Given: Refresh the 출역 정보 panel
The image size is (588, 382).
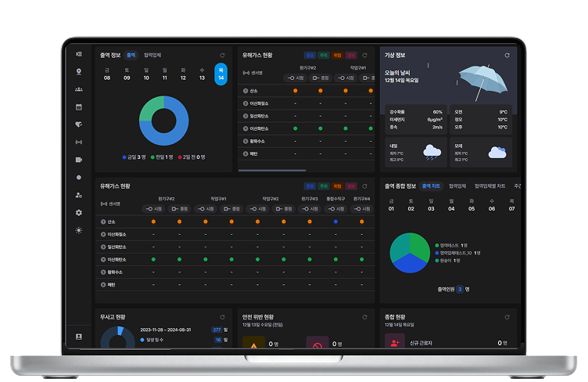Looking at the screenshot, I should [x=223, y=56].
